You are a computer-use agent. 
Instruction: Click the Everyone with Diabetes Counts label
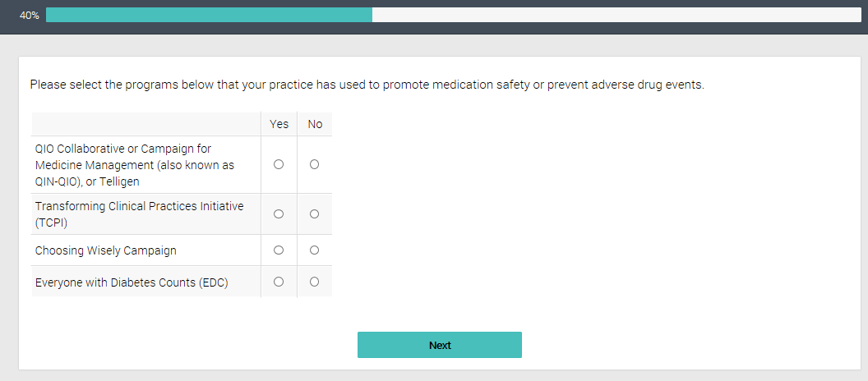click(132, 282)
